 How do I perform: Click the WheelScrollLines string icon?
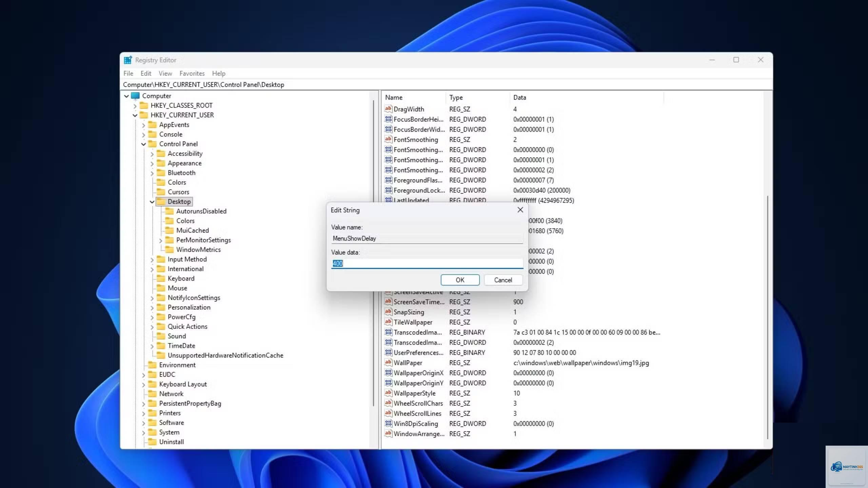pos(388,413)
